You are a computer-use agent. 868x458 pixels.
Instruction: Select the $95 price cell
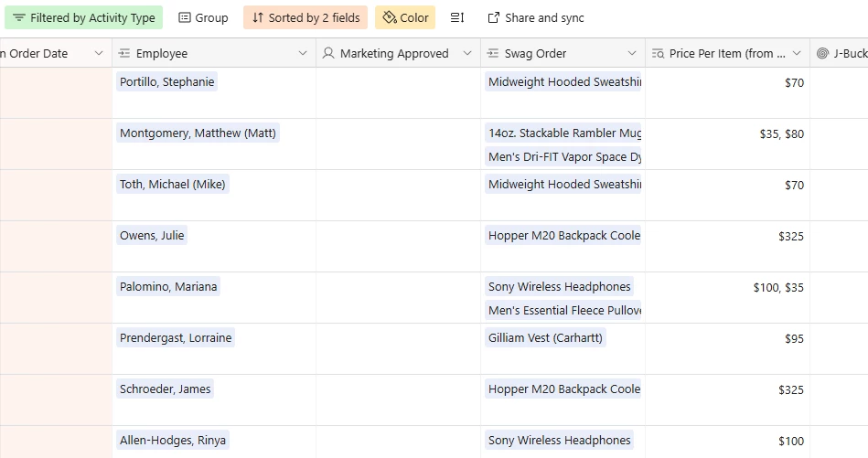[x=727, y=349]
